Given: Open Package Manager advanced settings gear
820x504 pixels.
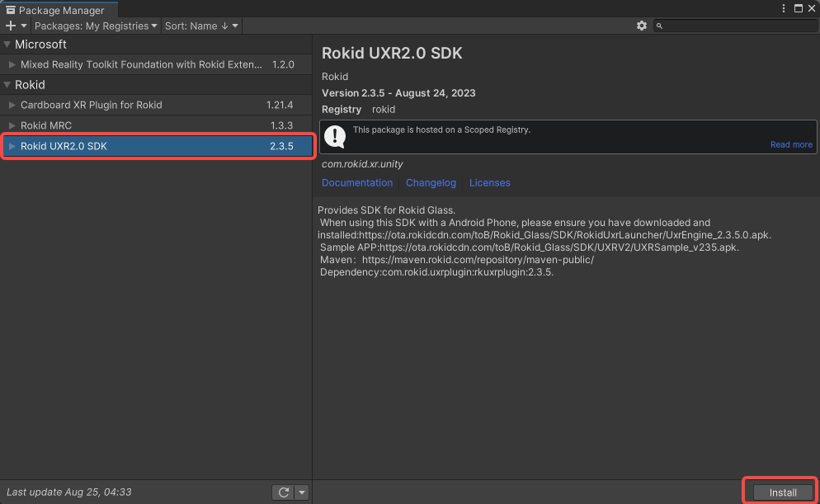Looking at the screenshot, I should pyautogui.click(x=642, y=26).
